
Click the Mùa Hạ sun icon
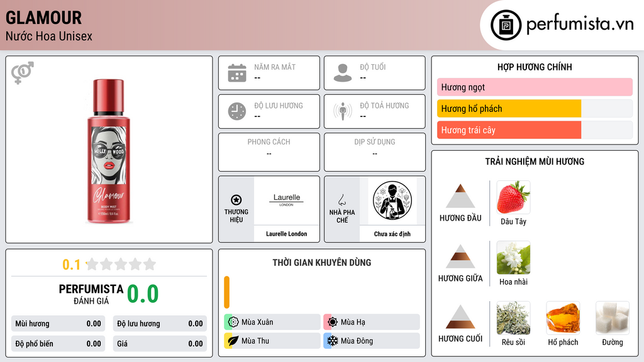333,322
